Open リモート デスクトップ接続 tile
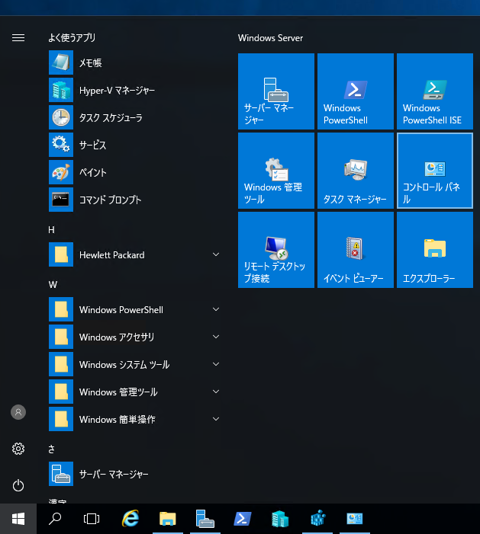The height and width of the screenshot is (534, 480). pyautogui.click(x=276, y=250)
